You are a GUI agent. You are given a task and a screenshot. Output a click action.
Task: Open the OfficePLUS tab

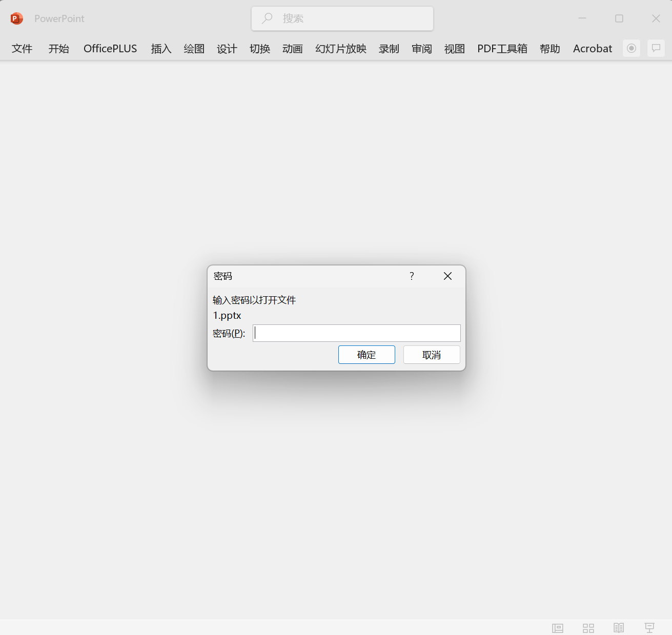110,49
